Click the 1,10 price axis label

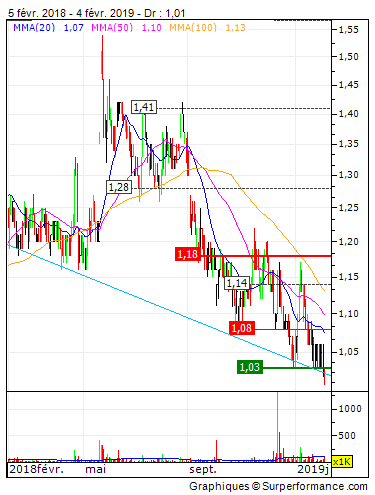349,313
